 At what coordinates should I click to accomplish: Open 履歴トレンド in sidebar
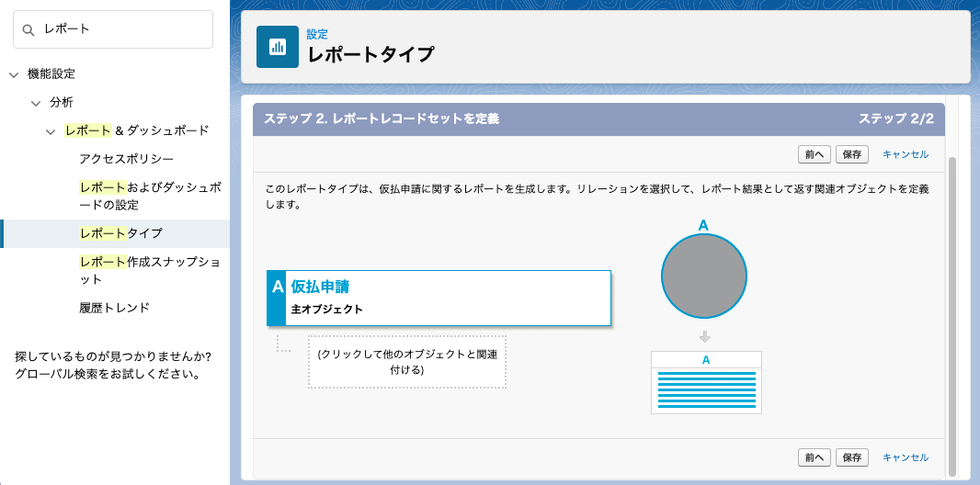pos(115,308)
